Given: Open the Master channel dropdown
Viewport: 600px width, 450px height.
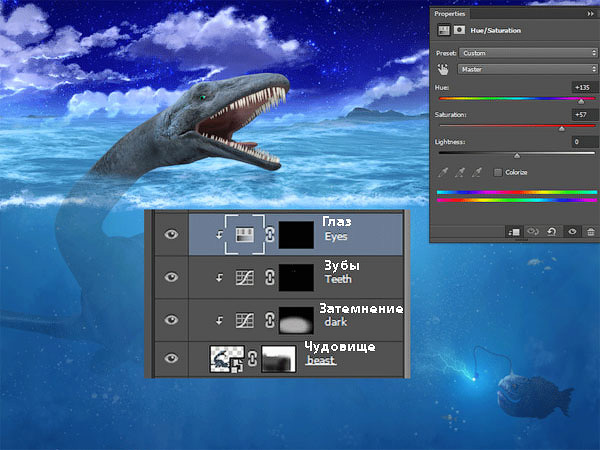Looking at the screenshot, I should 527,69.
